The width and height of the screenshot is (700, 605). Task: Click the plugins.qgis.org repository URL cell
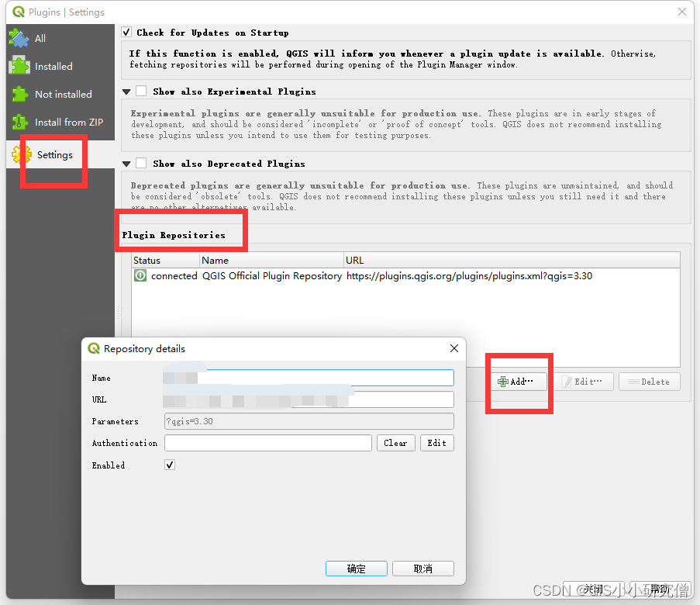(469, 276)
